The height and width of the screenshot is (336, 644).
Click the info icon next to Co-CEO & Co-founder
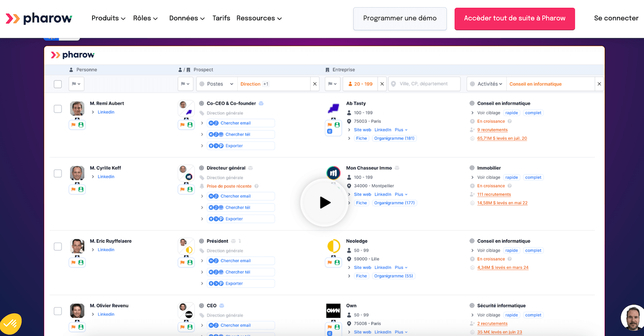(x=261, y=103)
